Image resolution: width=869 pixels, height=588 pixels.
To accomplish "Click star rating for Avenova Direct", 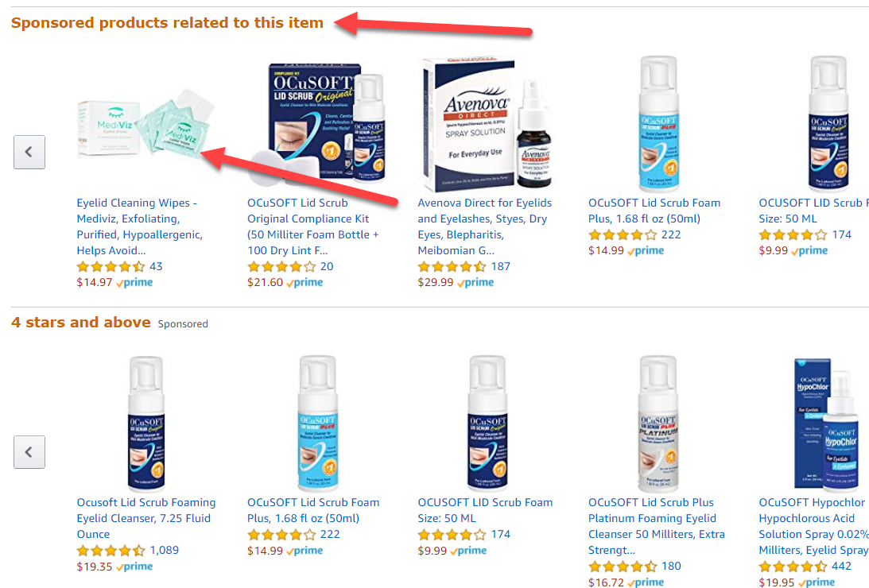I will point(452,266).
